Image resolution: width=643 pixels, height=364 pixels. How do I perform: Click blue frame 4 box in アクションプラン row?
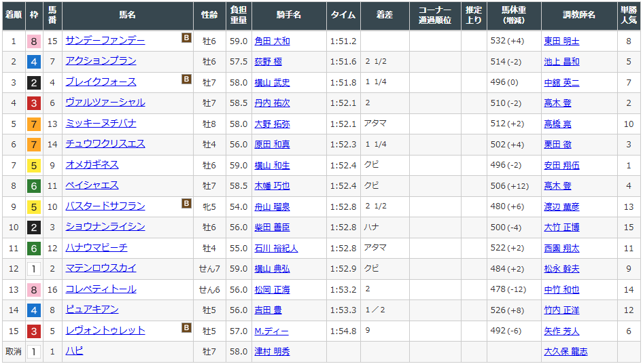(33, 62)
